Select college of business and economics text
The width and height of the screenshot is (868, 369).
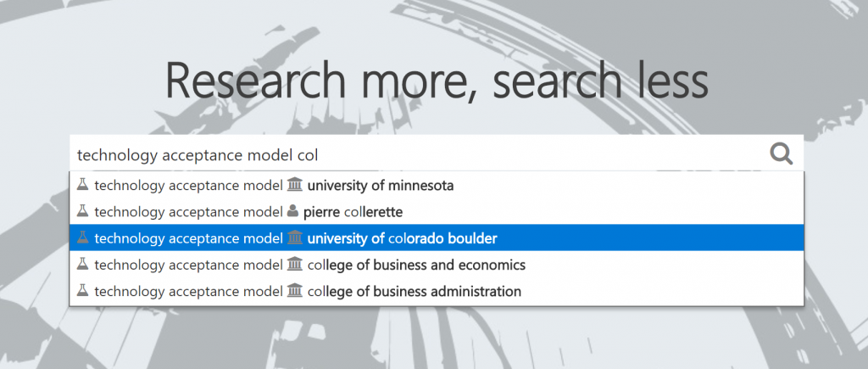[x=416, y=266]
